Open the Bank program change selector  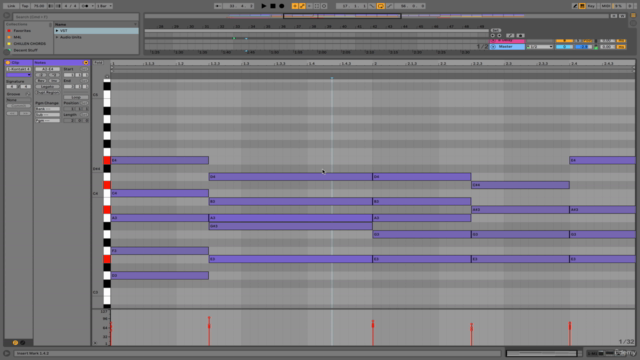click(x=47, y=109)
